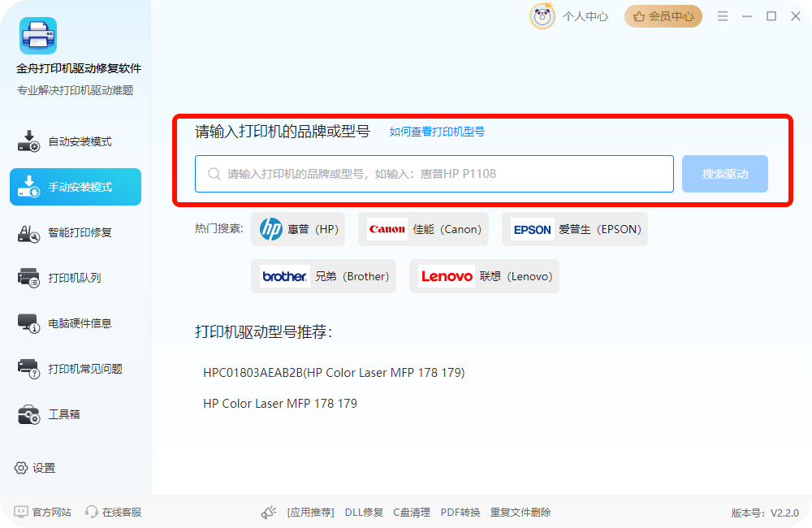Choose the 佳能 (Canon) brand chip

coord(424,229)
